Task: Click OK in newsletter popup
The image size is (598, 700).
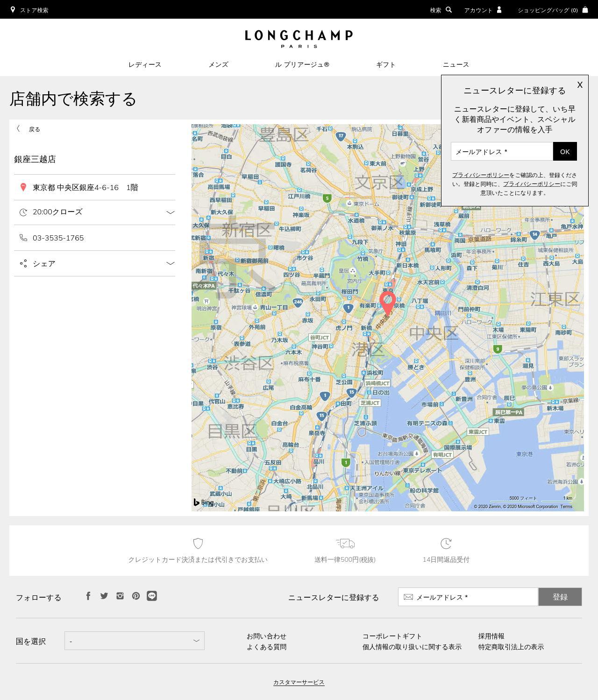Action: [x=565, y=151]
